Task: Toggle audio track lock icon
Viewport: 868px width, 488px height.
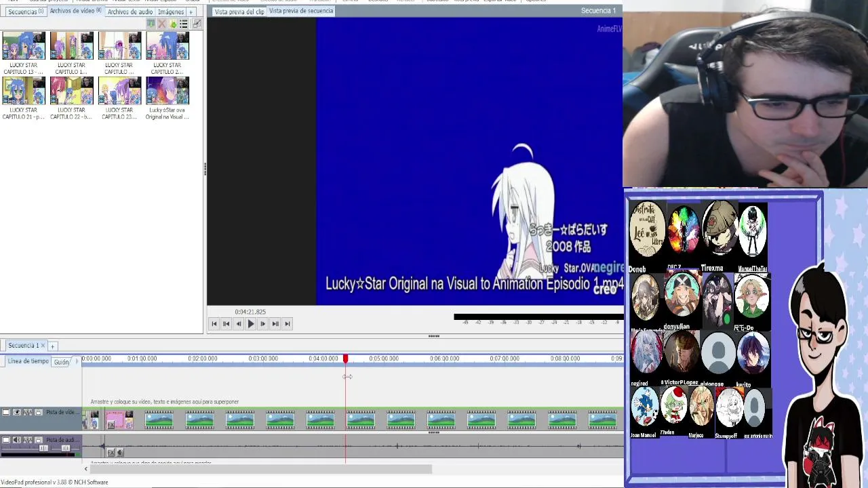Action: click(x=39, y=440)
